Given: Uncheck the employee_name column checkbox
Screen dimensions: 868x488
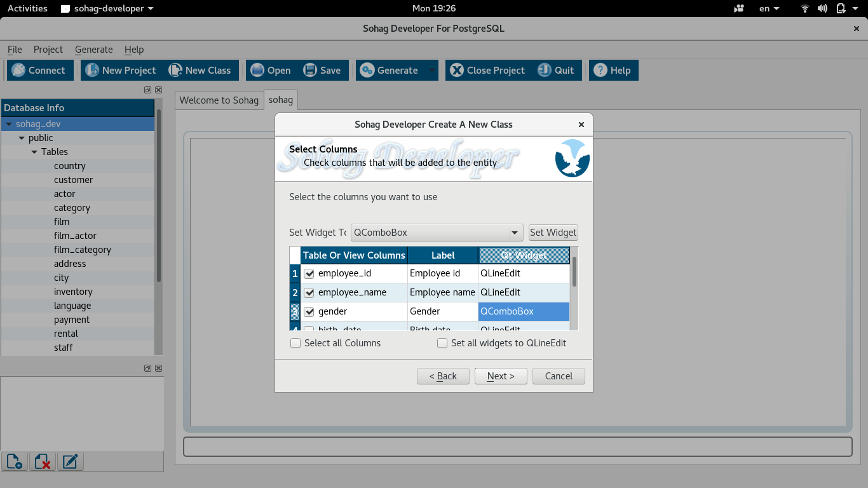Looking at the screenshot, I should click(x=309, y=293).
